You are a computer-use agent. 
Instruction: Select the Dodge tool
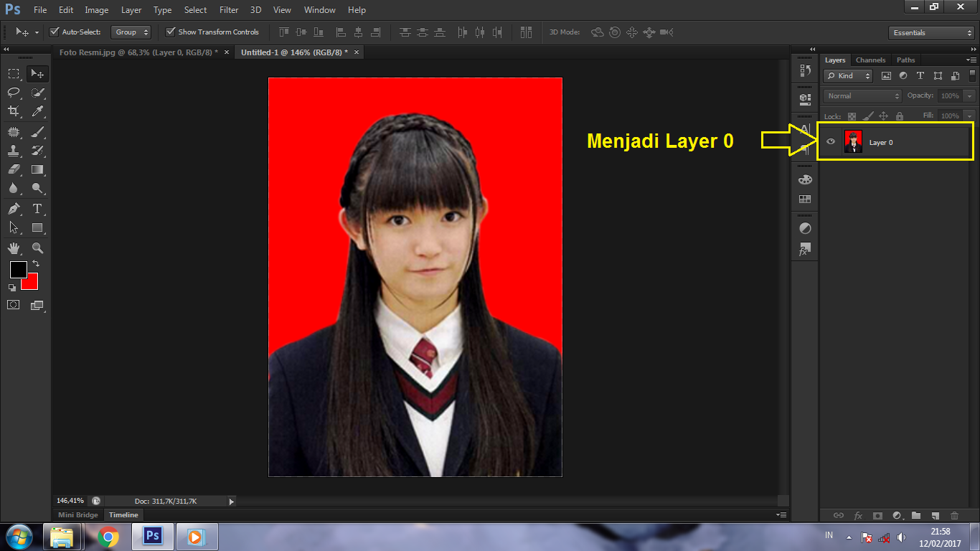[x=38, y=189]
